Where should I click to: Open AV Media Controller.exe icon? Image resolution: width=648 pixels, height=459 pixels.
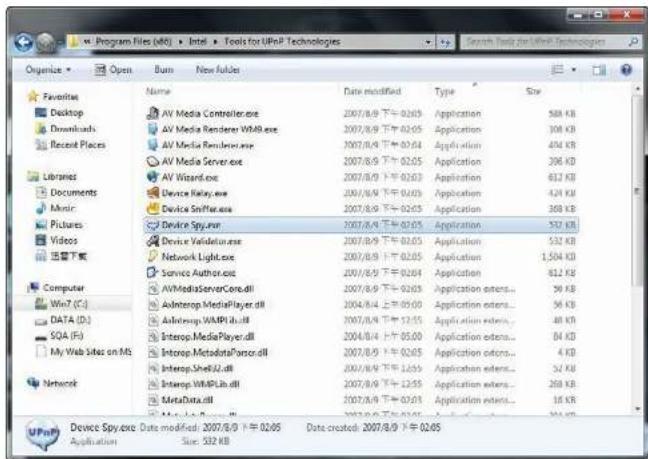coord(153,113)
